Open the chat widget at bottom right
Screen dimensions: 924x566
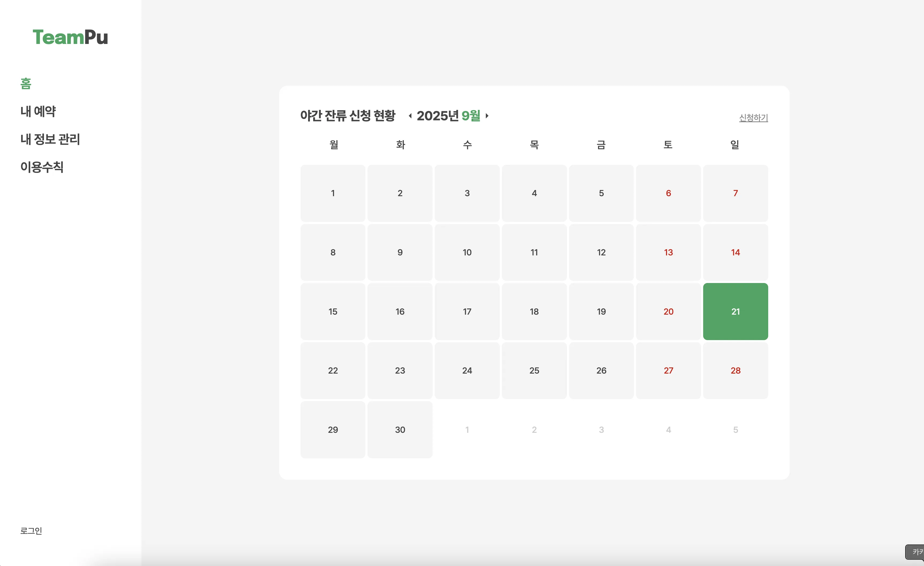pyautogui.click(x=915, y=552)
